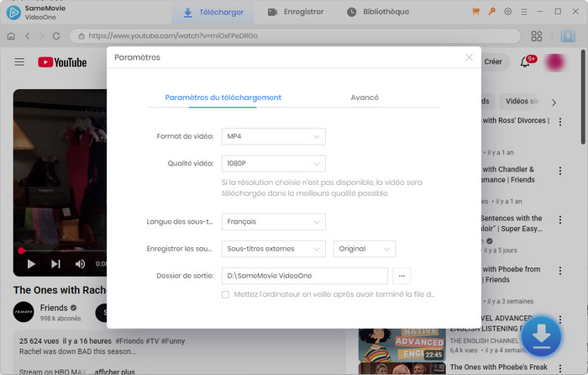Open the settings gear in title bar
This screenshot has width=588, height=375.
tap(507, 12)
